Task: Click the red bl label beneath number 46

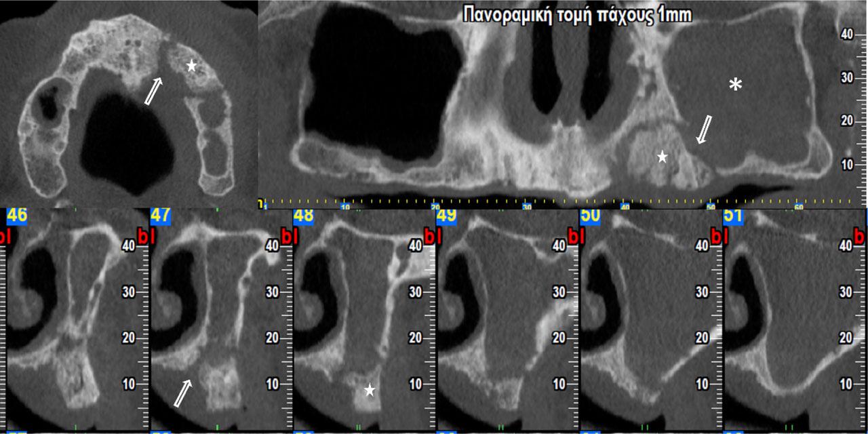Action: (x=5, y=235)
